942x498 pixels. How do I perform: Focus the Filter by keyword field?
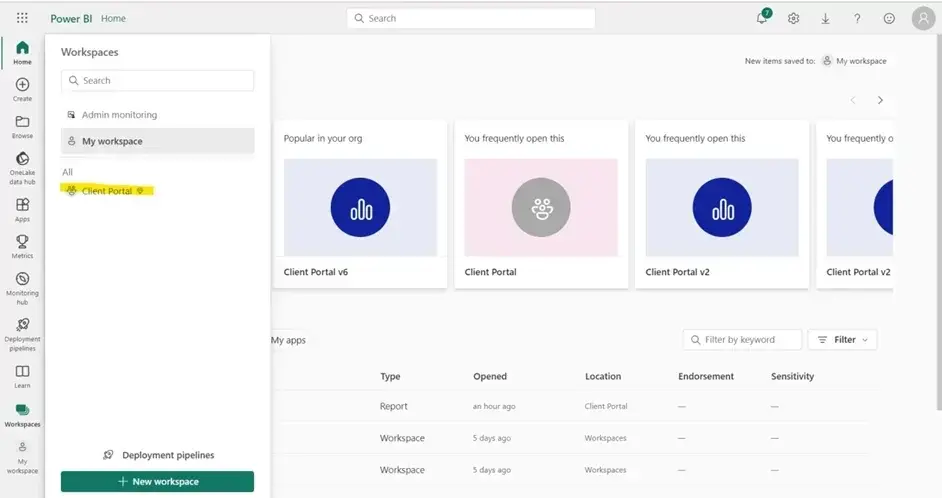[x=742, y=339]
